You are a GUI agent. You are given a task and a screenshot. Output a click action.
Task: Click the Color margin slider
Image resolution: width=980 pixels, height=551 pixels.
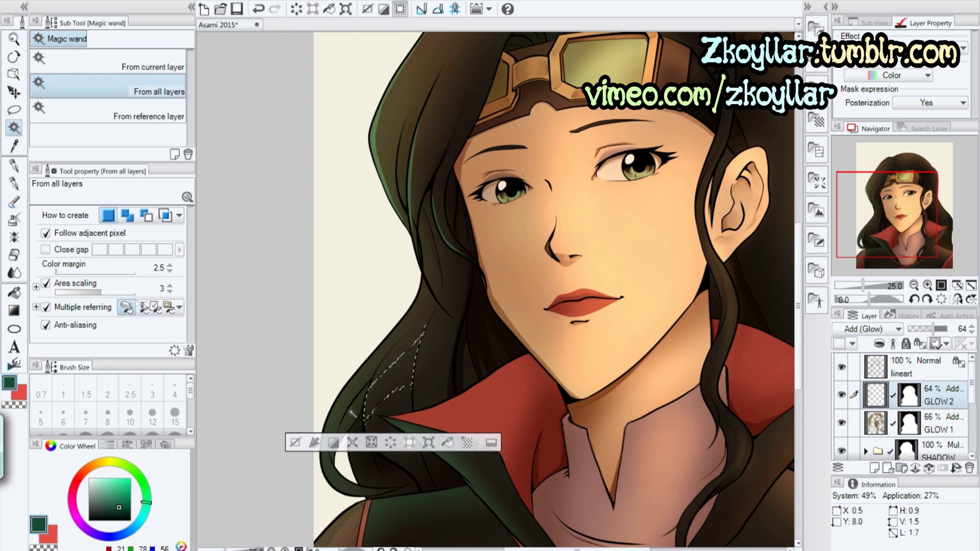coord(95,273)
